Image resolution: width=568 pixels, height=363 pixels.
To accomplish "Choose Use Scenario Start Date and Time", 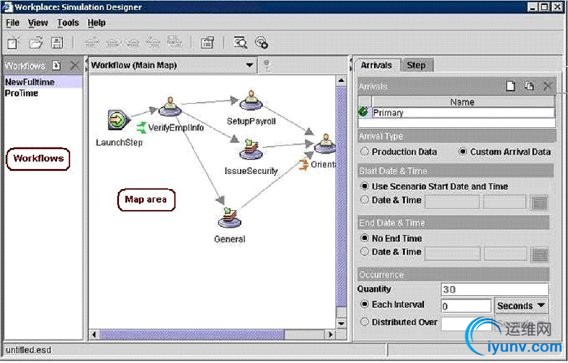I will (x=364, y=187).
